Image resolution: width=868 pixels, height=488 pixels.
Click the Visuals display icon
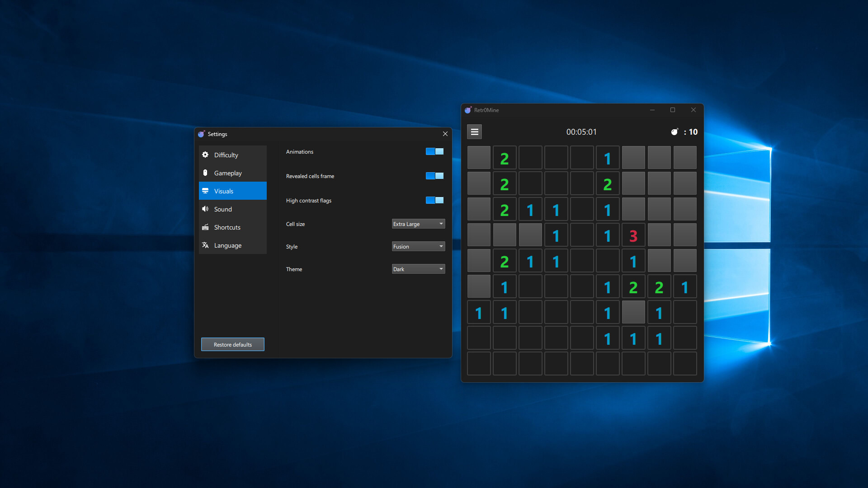[206, 191]
